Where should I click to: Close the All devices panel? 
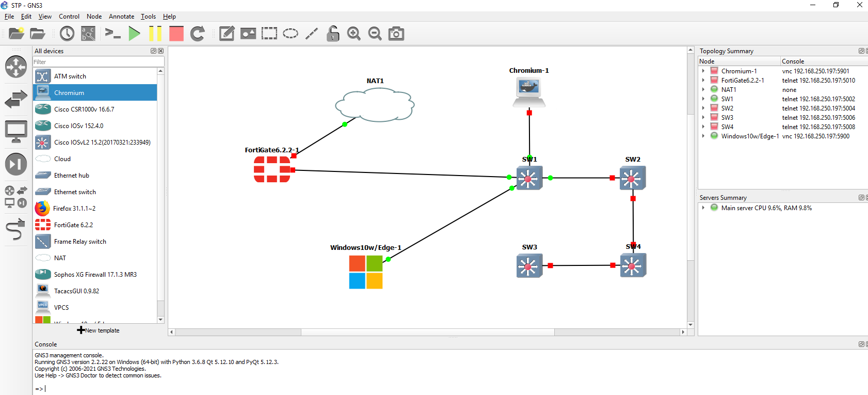tap(161, 51)
